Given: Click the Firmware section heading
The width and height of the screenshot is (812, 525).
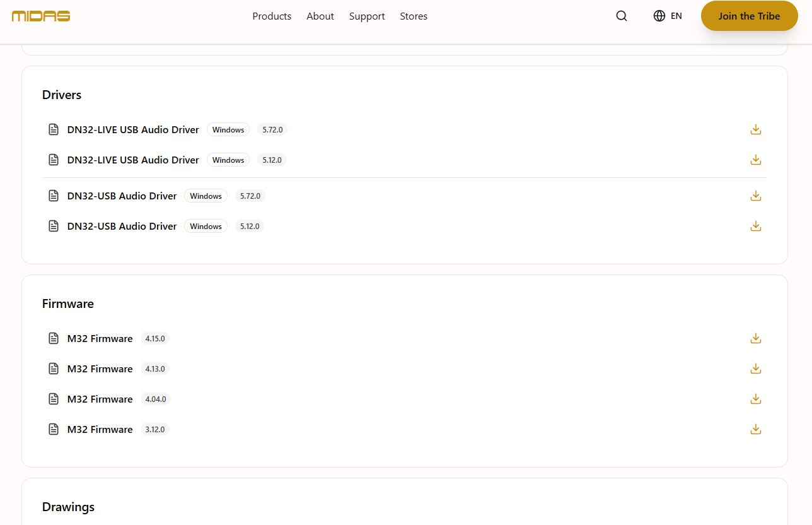Looking at the screenshot, I should [68, 304].
